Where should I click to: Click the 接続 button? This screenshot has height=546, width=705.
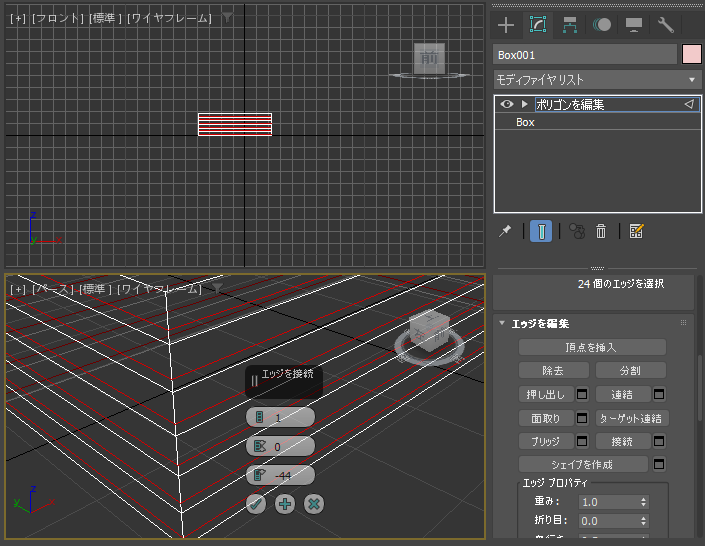click(x=623, y=441)
